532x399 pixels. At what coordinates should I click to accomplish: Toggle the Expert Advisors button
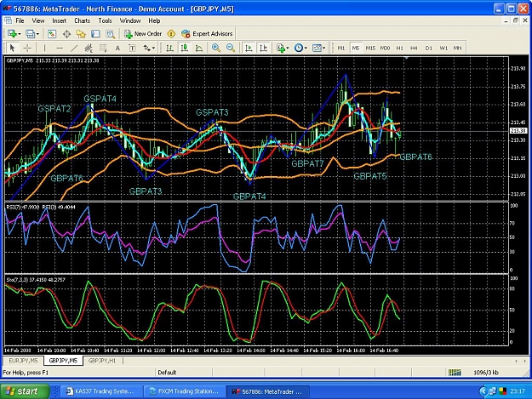(207, 34)
